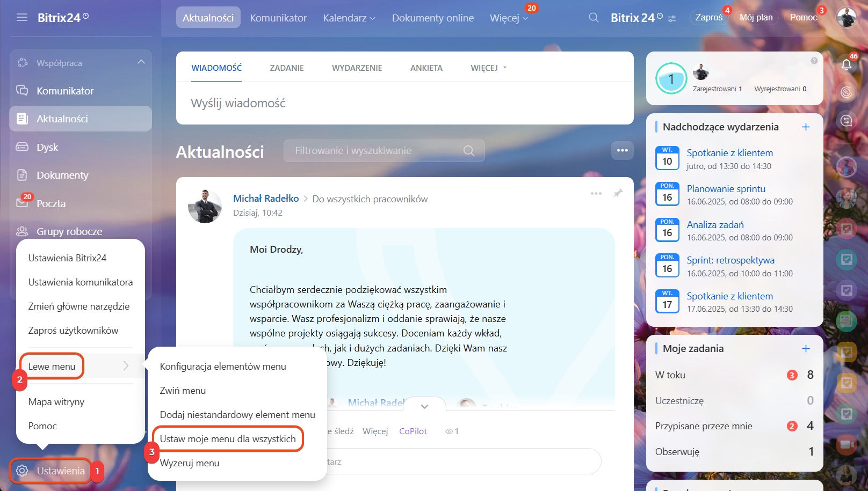Screen dimensions: 868x491
Task: Click the Wyślij wiadomość input field
Action: (405, 103)
